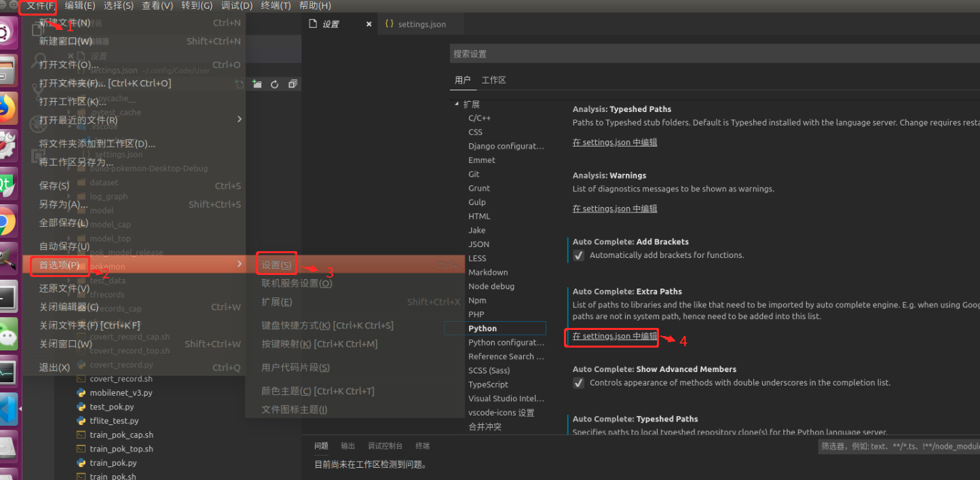Click 在 settings.json 中编辑 under Extra Paths
Viewport: 980px width, 480px height.
[610, 337]
